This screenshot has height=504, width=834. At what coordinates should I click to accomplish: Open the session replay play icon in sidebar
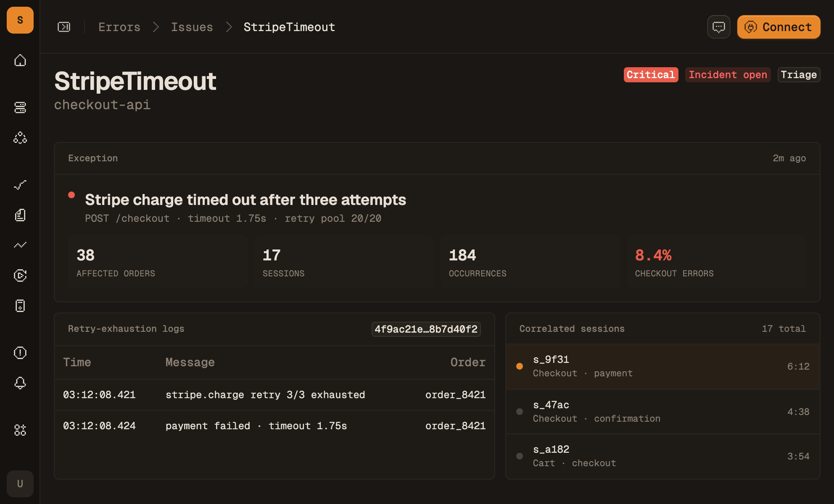[x=20, y=276]
